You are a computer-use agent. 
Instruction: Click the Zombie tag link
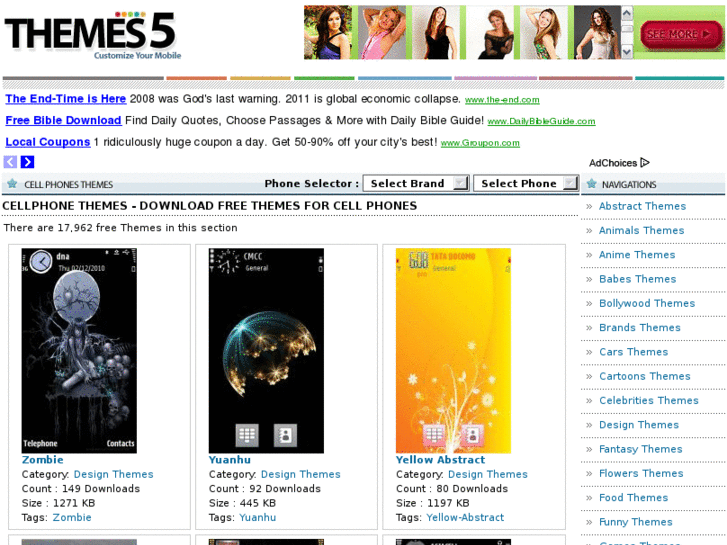(72, 518)
